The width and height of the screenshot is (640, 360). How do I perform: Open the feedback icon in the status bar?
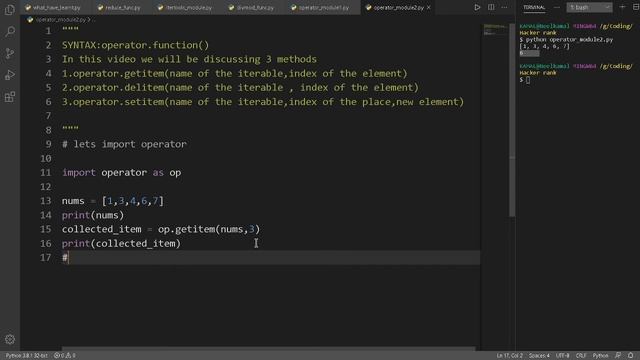coord(618,356)
